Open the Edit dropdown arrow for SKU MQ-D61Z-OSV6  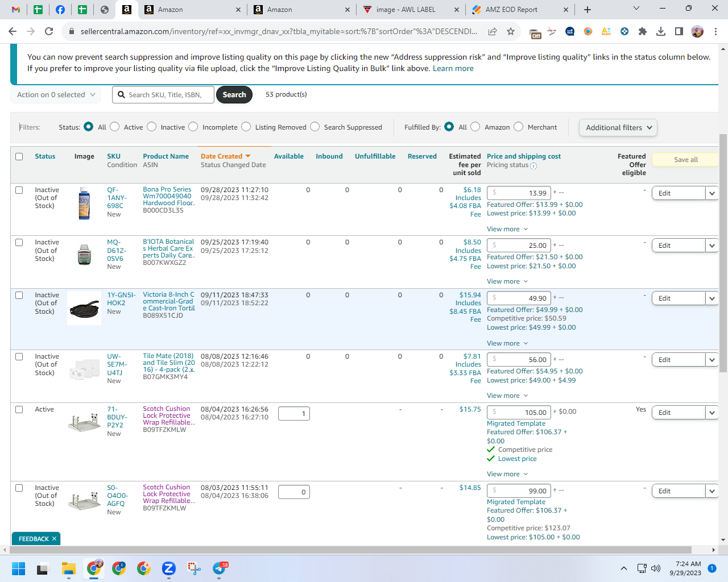[x=712, y=246]
